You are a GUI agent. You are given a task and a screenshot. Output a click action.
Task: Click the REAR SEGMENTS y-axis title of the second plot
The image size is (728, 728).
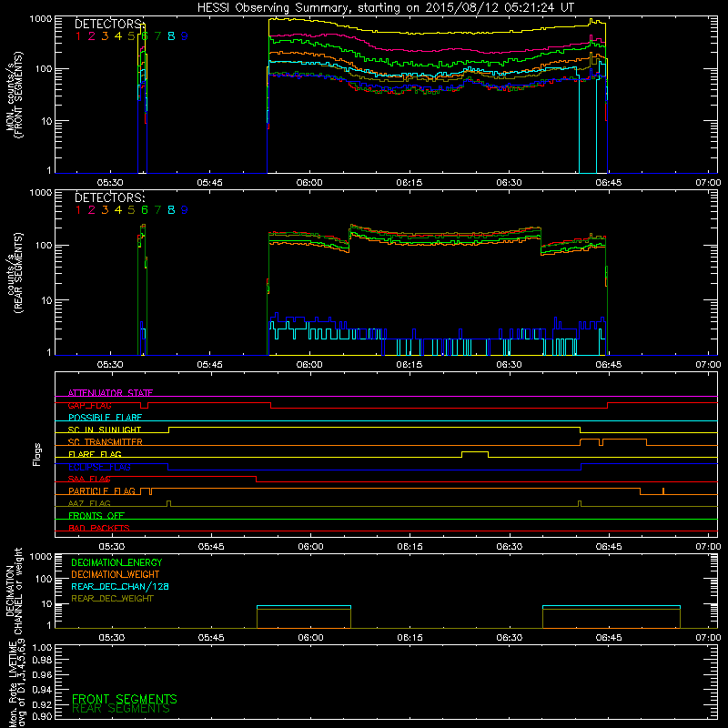click(18, 273)
